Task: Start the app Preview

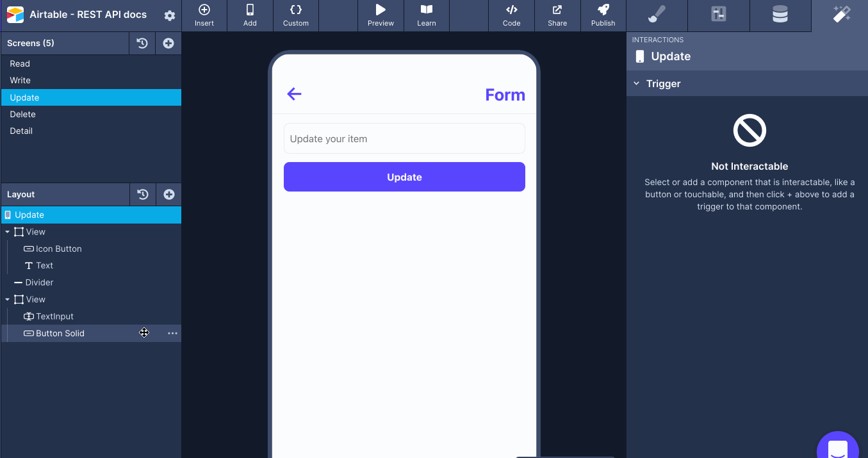Action: point(381,16)
